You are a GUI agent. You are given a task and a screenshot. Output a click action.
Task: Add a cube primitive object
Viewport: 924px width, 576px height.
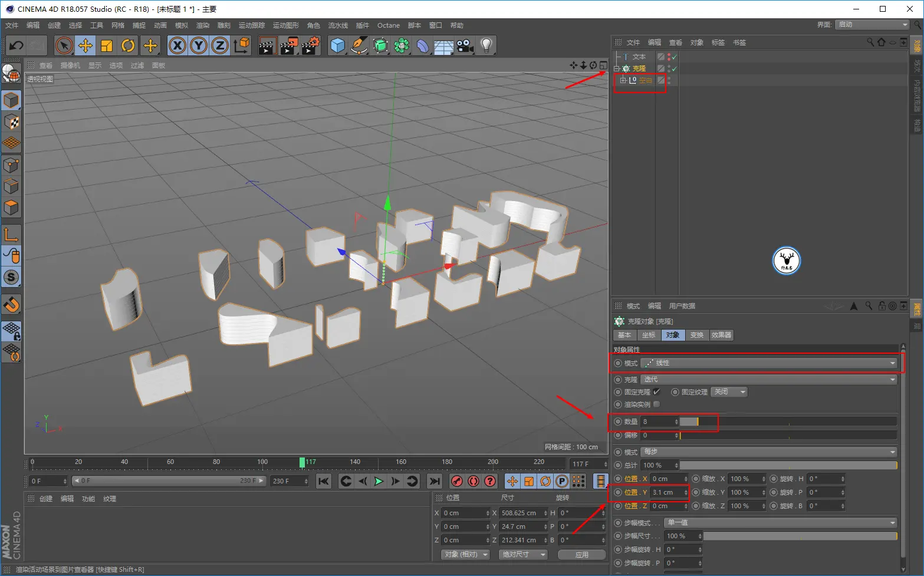338,45
